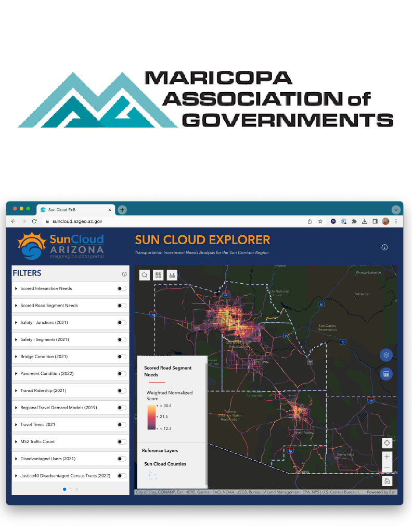
Task: Open new browser tab with plus
Action: (122, 210)
